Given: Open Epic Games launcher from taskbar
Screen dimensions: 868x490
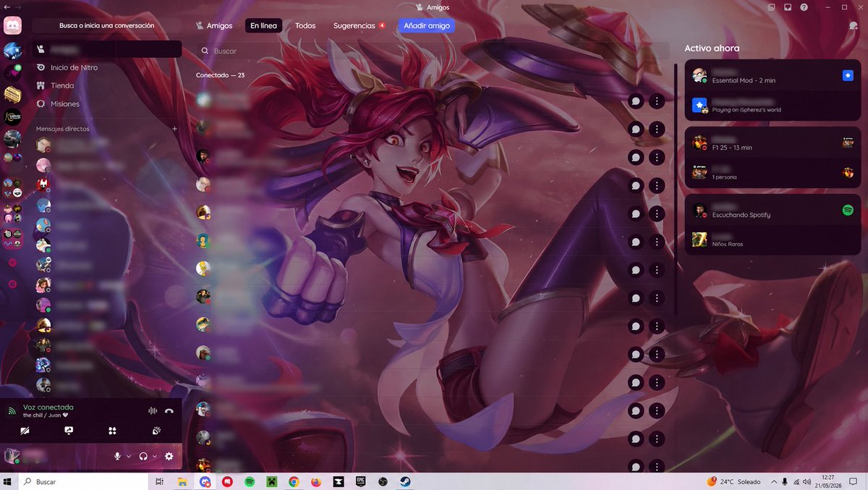Looking at the screenshot, I should tap(360, 481).
